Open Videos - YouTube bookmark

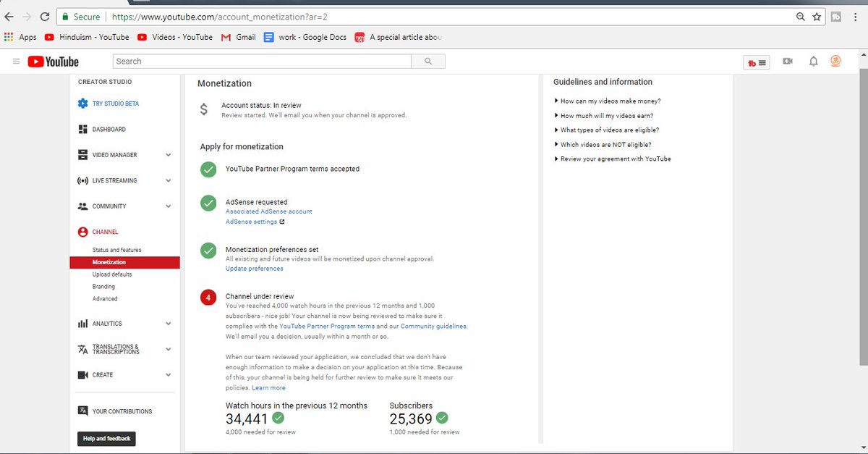click(x=175, y=37)
